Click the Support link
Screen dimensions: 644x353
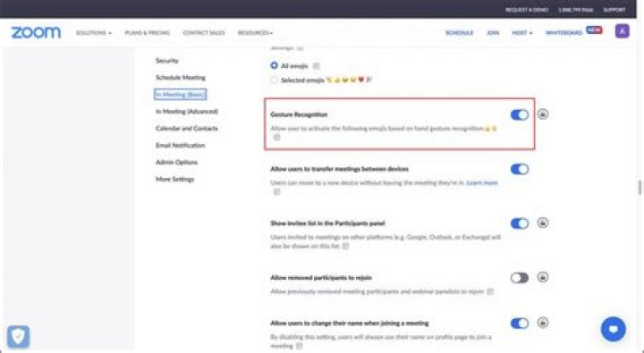(x=614, y=10)
